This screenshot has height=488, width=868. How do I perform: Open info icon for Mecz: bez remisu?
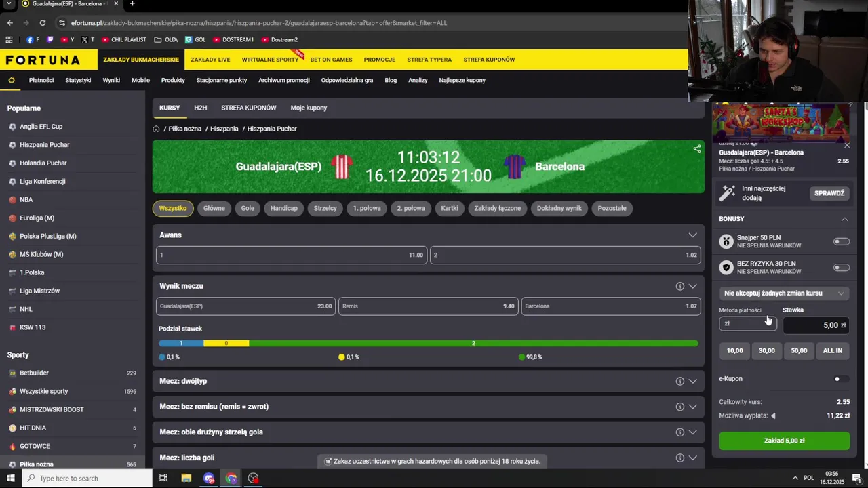click(x=679, y=407)
